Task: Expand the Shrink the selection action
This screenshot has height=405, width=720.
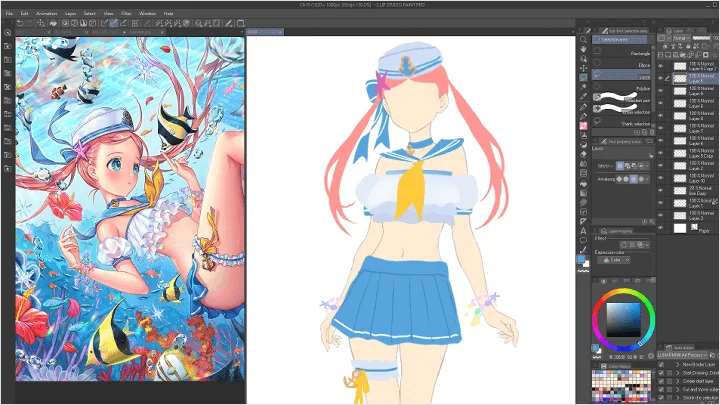Action: pos(677,398)
